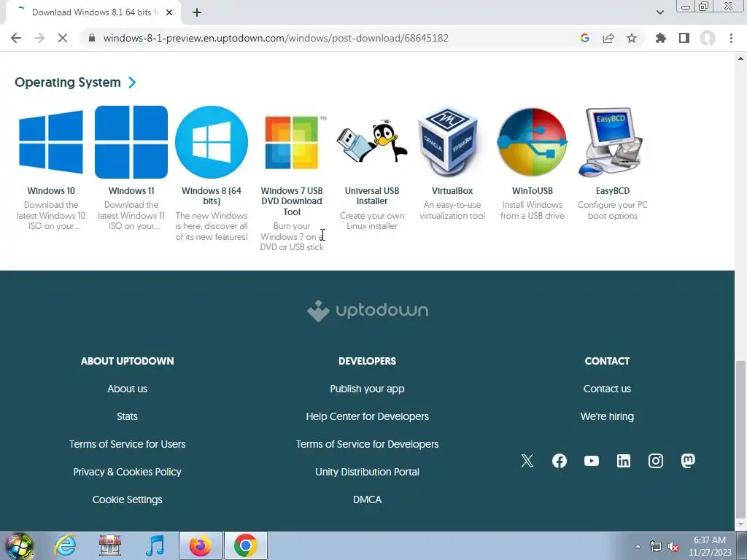Click the page vertical scrollbar thumb
Image resolution: width=747 pixels, height=560 pixels.
(x=740, y=438)
